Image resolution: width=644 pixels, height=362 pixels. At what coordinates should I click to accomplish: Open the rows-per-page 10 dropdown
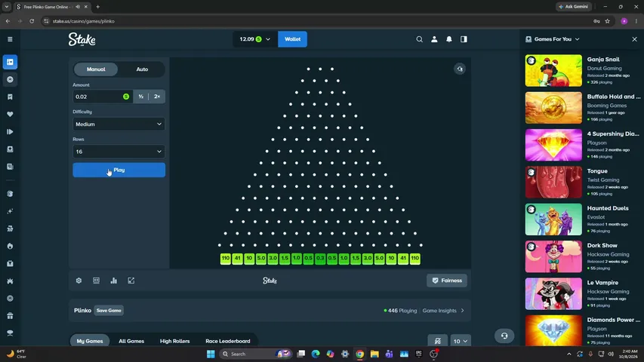tap(460, 341)
